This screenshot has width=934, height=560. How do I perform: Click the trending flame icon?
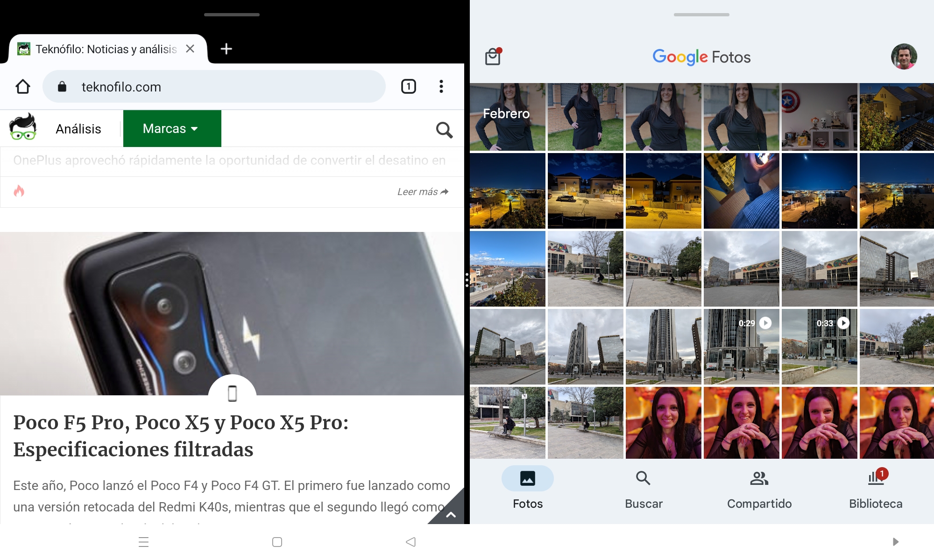[19, 191]
